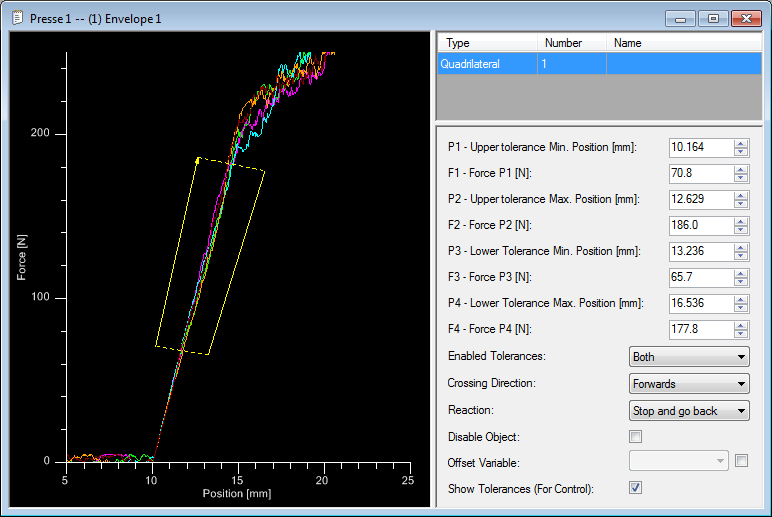Increase F4 Force P4 value
772x517 pixels.
740,325
